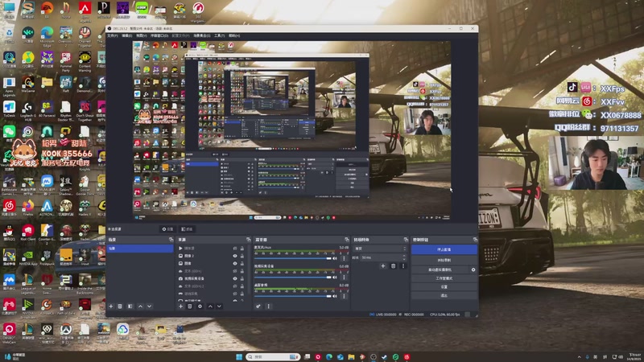Add a new source in Sources panel

(180, 306)
